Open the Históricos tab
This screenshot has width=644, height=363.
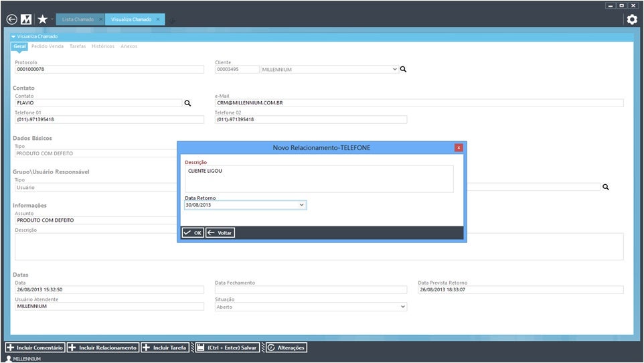point(102,46)
